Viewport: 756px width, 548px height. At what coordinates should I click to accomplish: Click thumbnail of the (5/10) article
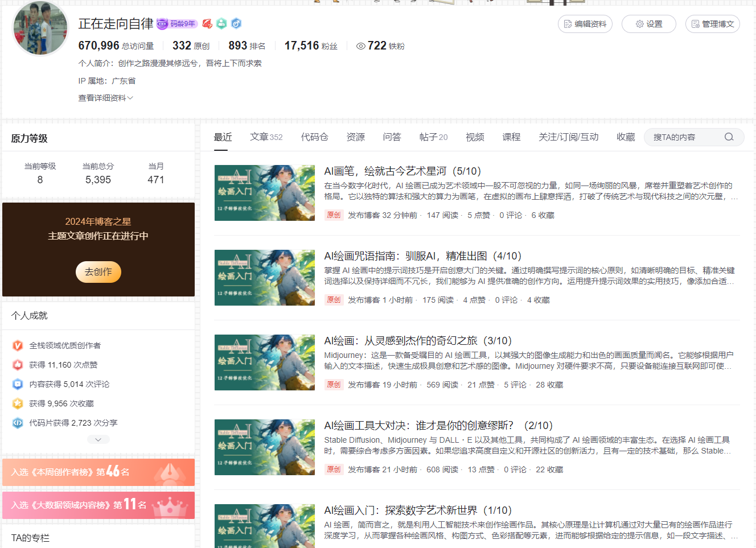coord(265,193)
